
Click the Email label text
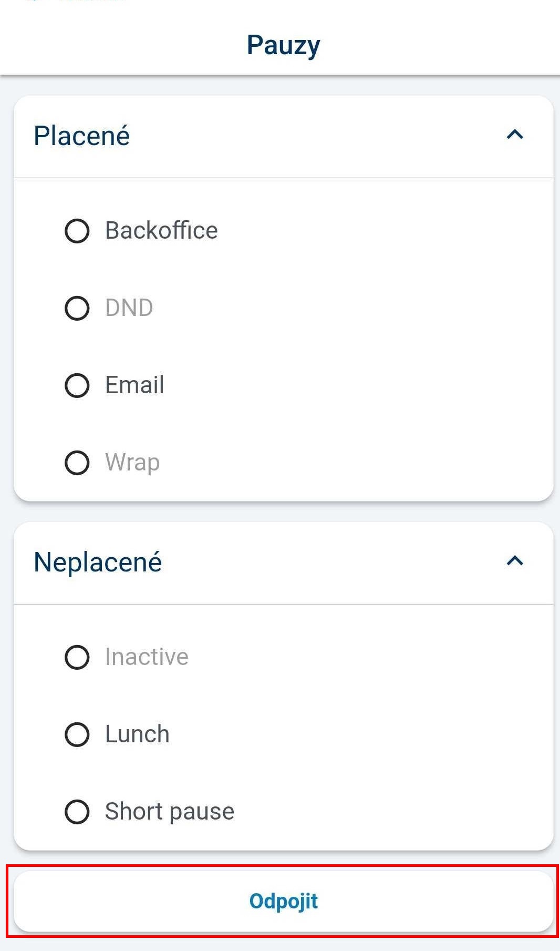point(134,385)
